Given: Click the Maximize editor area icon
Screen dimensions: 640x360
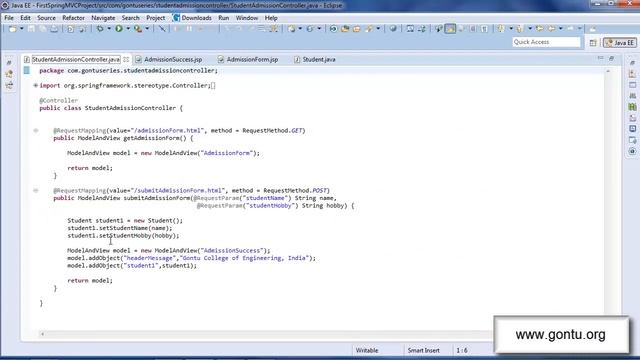Looking at the screenshot, I should (611, 58).
